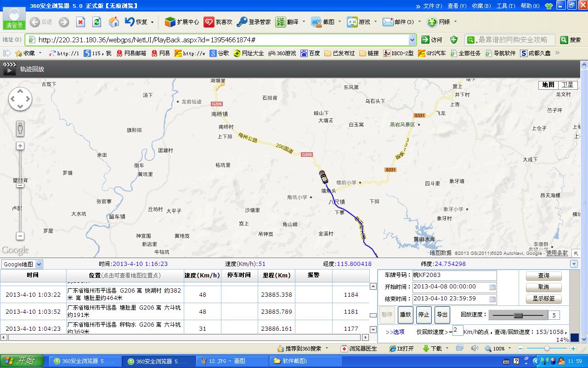Click the 车牌号码 input field
Viewport: 588px width, 368px height.
[454, 275]
